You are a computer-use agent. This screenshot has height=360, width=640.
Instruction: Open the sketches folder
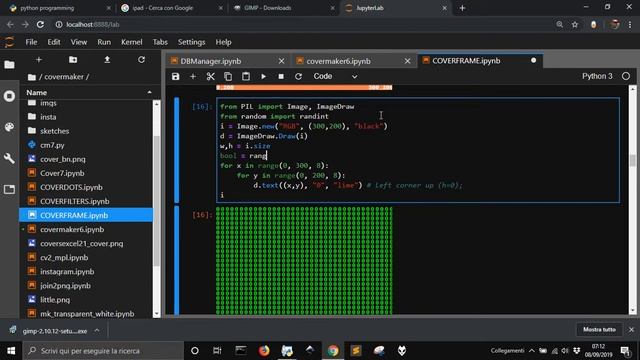pos(87,131)
